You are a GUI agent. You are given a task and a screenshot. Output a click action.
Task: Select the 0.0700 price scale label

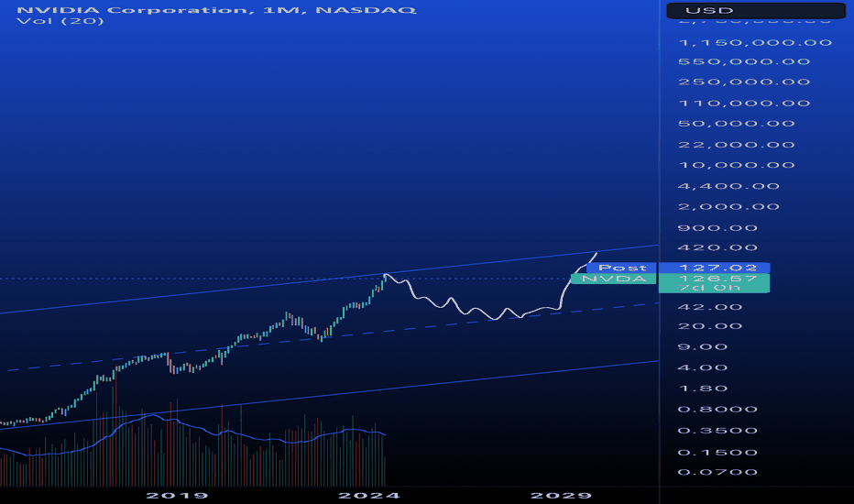[717, 473]
